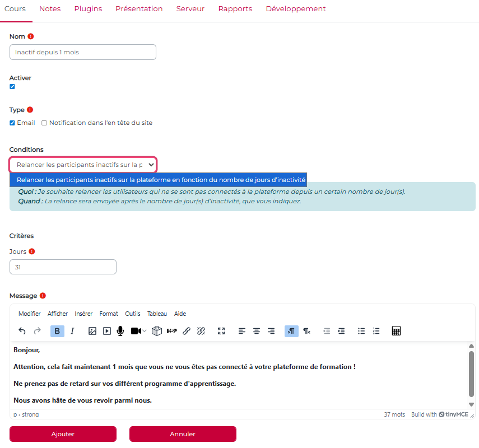Switch to the Plugins tab
Screen dimensions: 479x448
88,9
